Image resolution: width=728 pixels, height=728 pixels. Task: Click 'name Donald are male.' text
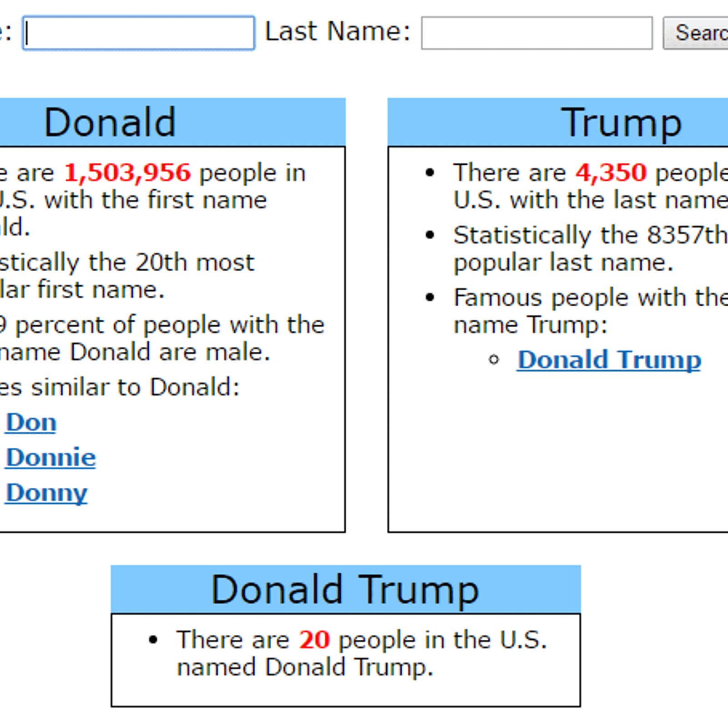click(x=135, y=353)
